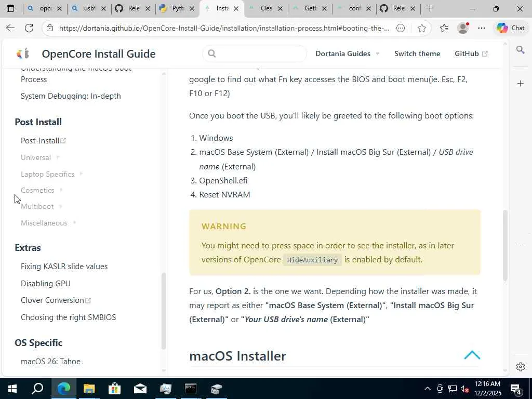Open Post-Install external link

[x=43, y=140]
